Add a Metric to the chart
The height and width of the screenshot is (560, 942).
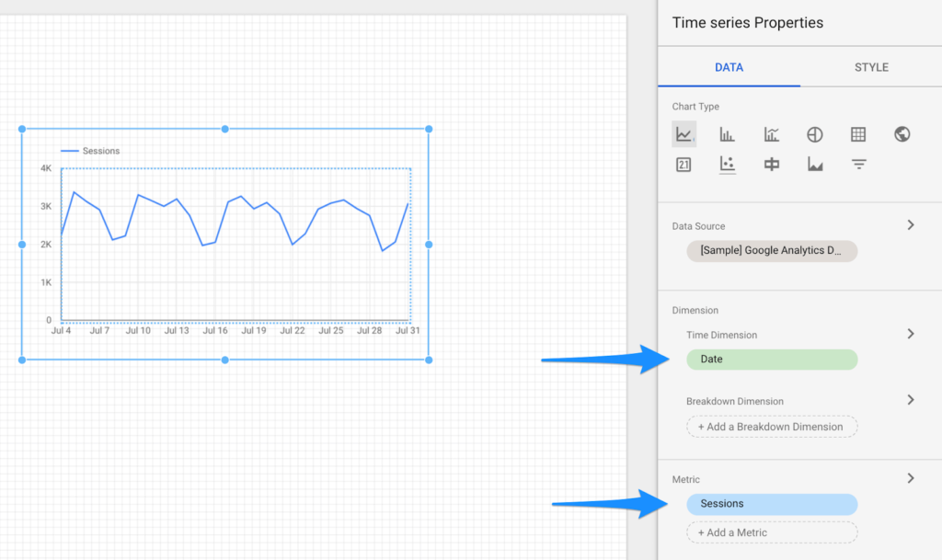tap(772, 532)
